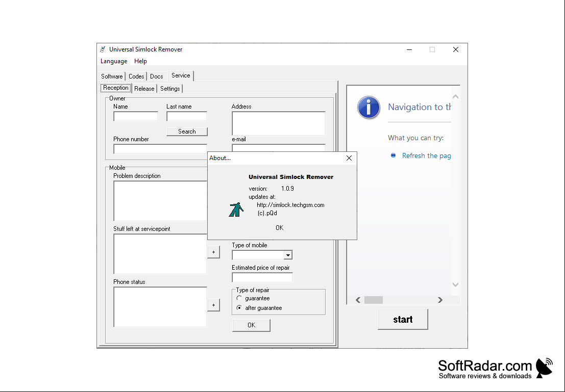The width and height of the screenshot is (565, 392).
Task: Click the app icon in title bar
Action: 103,49
